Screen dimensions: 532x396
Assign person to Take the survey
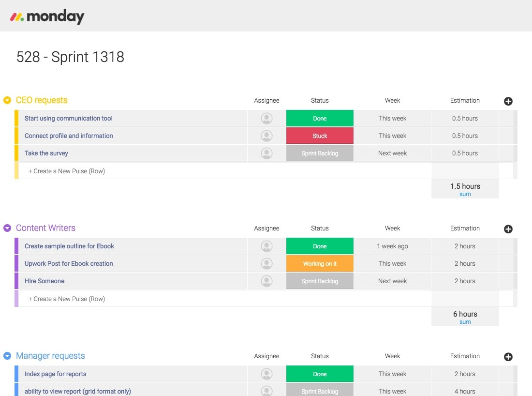pos(266,153)
